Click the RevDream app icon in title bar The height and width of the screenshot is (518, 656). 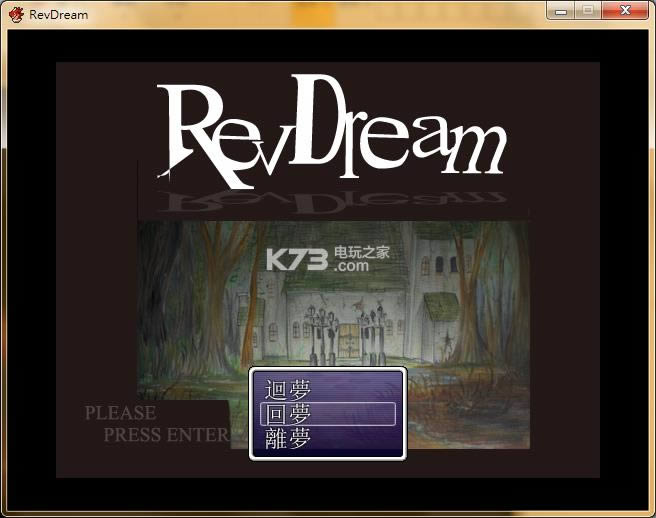click(x=16, y=15)
